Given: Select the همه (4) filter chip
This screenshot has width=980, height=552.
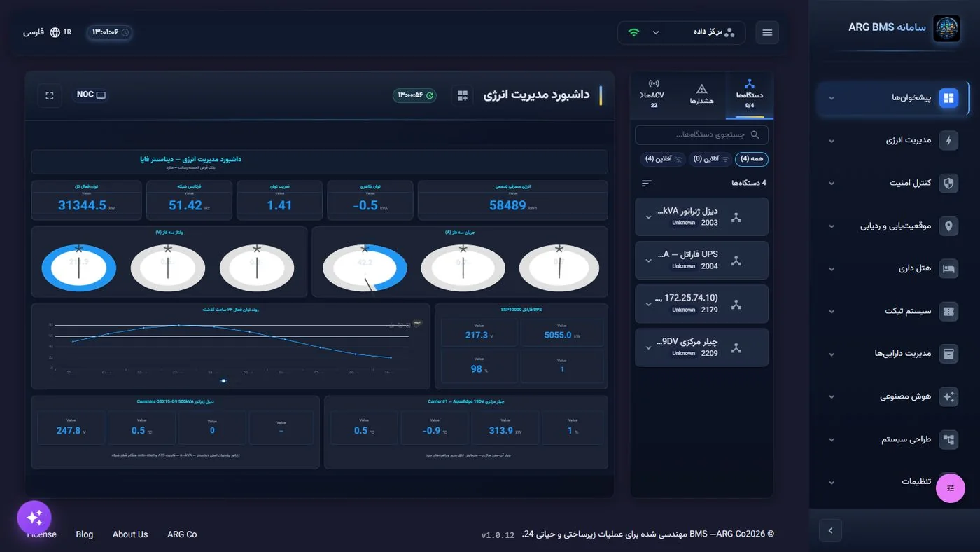Looking at the screenshot, I should coord(751,159).
